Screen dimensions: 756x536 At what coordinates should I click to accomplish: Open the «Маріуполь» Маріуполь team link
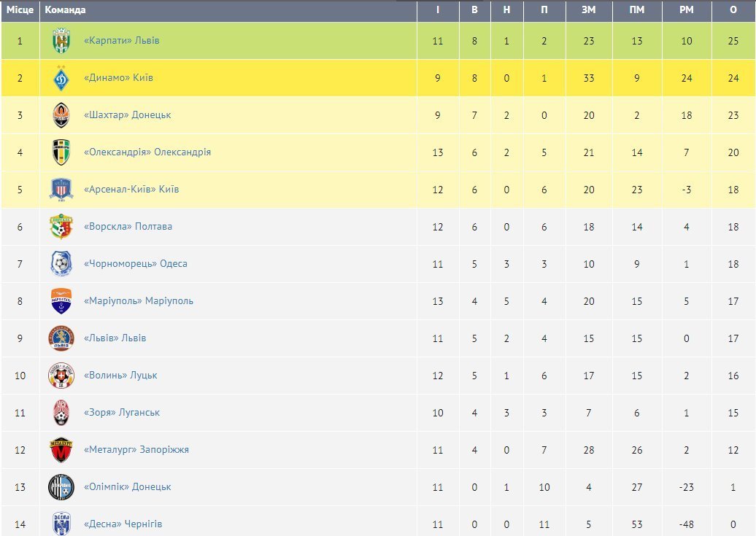click(139, 301)
